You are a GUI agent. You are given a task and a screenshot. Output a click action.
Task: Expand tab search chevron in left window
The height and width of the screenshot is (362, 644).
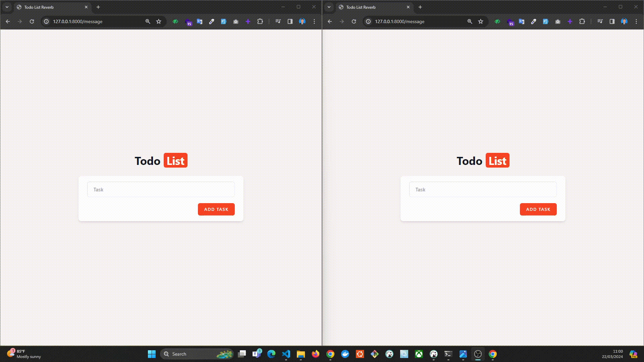tap(7, 7)
